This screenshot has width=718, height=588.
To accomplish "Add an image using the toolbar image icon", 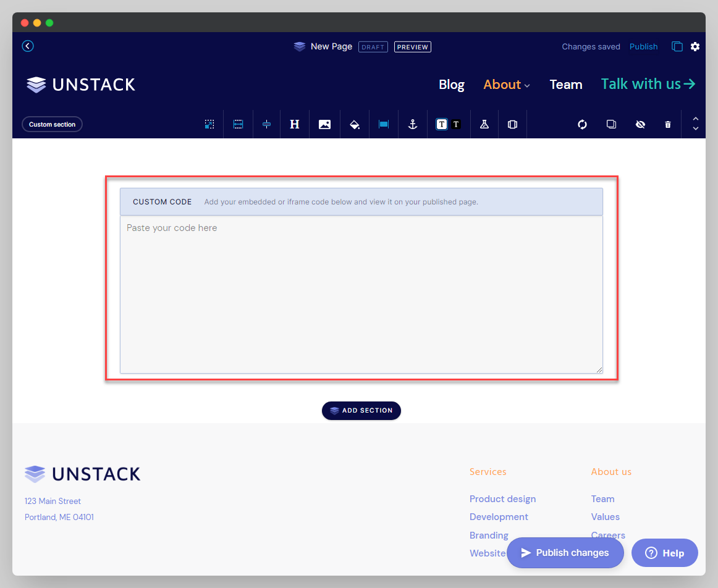I will (x=324, y=124).
